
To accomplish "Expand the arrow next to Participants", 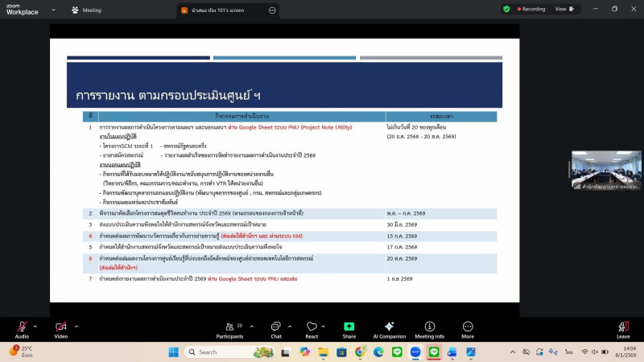I will coord(251,326).
